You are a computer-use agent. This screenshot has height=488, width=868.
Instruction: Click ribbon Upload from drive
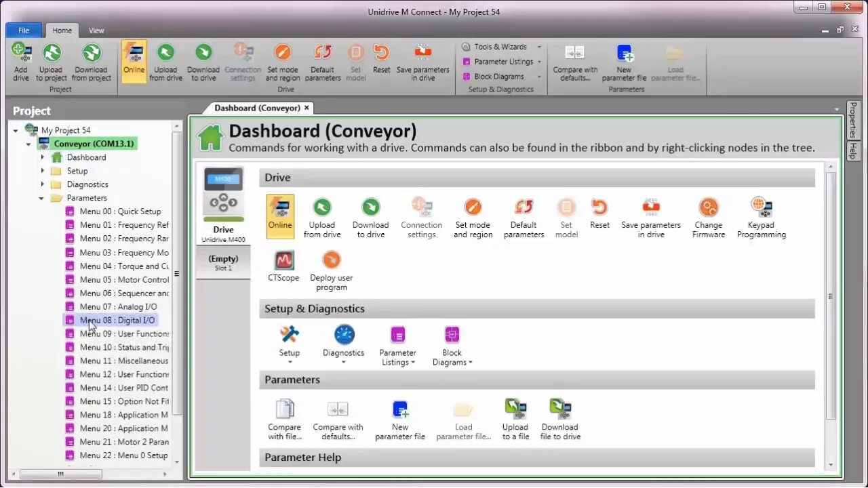(165, 62)
